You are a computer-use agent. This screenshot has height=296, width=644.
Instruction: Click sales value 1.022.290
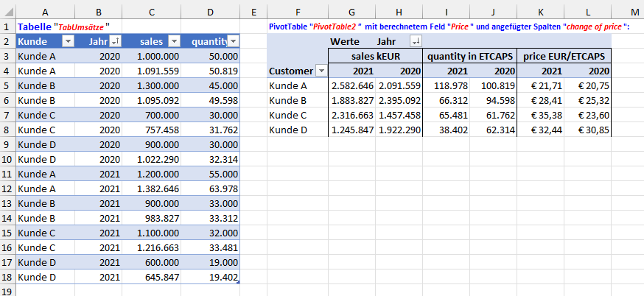[x=152, y=159]
